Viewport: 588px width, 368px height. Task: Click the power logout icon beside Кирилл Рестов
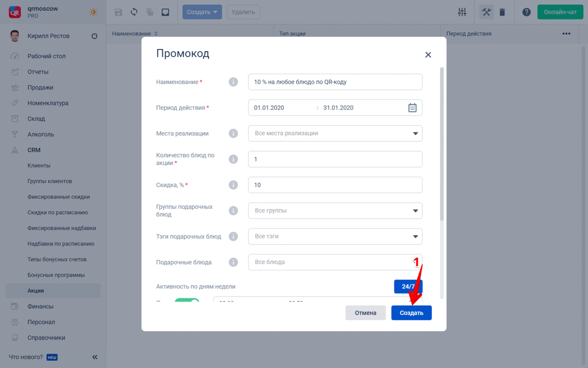pyautogui.click(x=95, y=36)
